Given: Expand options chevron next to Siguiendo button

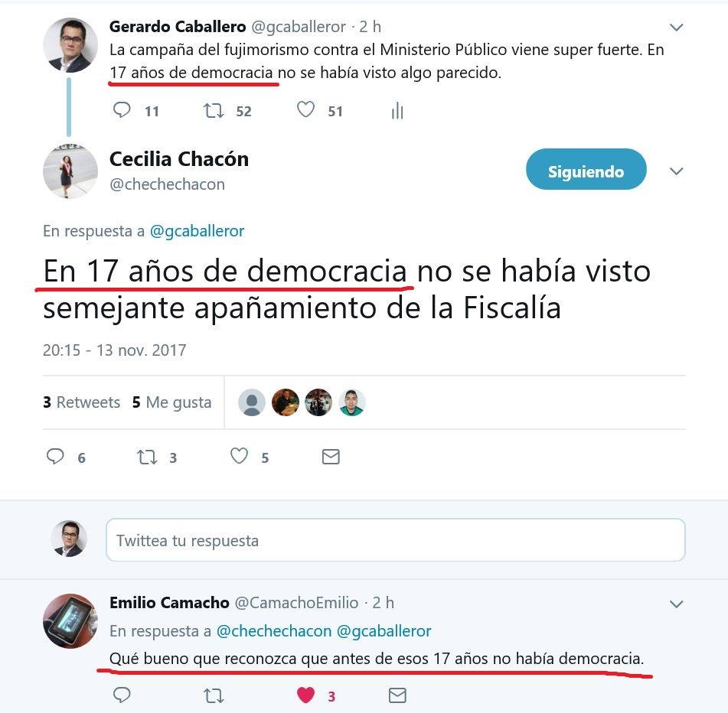Looking at the screenshot, I should click(x=676, y=171).
